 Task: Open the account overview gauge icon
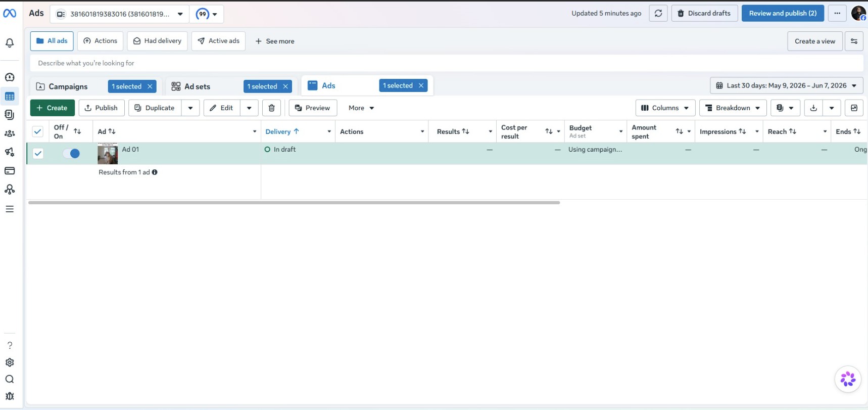(x=10, y=77)
